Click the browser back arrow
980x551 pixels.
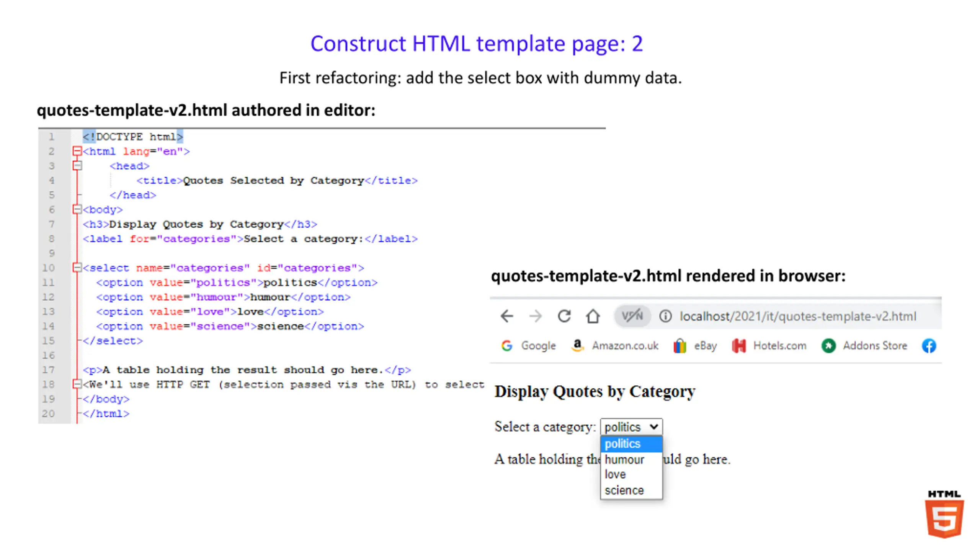pyautogui.click(x=507, y=316)
